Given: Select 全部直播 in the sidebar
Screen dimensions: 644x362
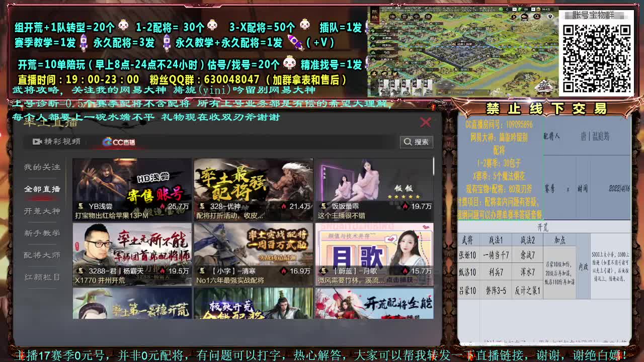Looking at the screenshot, I should (42, 189).
